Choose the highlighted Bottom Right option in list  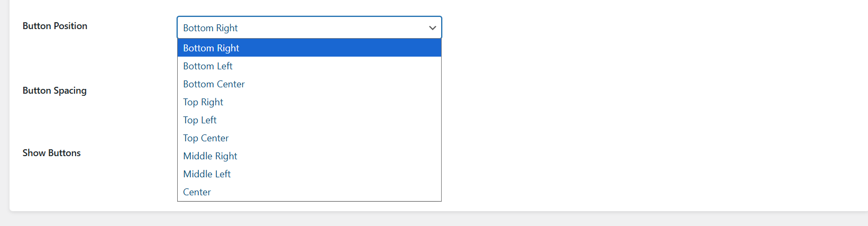[x=211, y=48]
